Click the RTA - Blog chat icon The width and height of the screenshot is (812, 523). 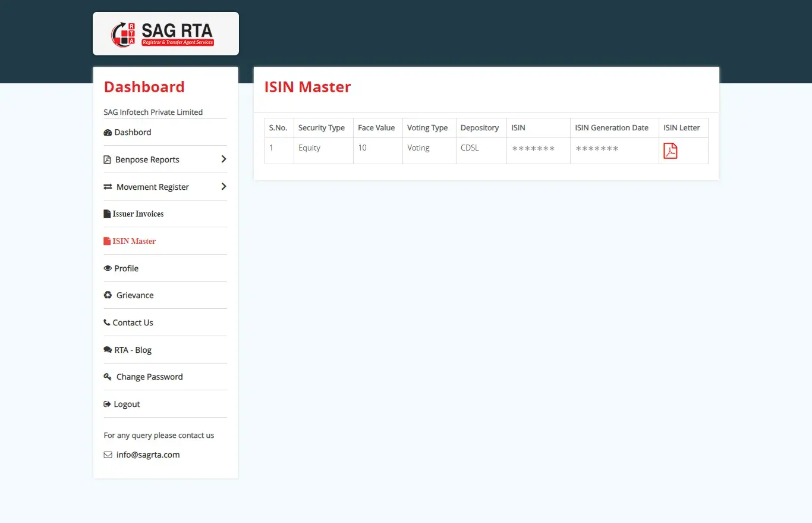pos(108,350)
